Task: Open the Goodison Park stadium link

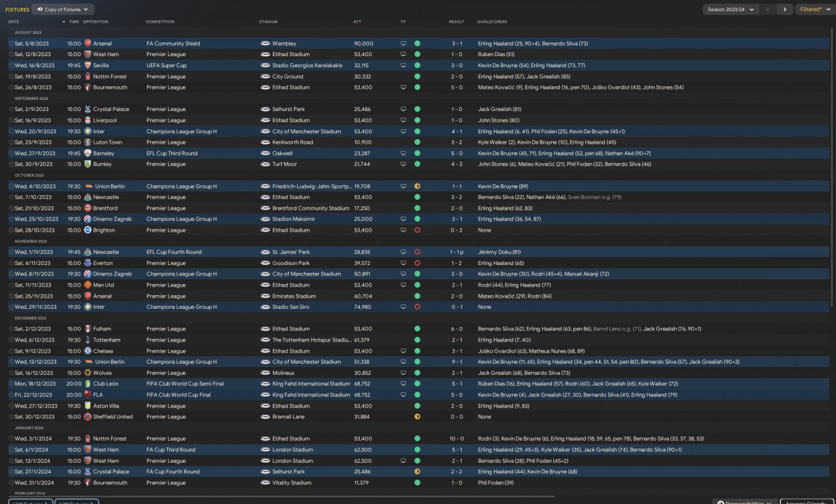Action: pos(291,263)
